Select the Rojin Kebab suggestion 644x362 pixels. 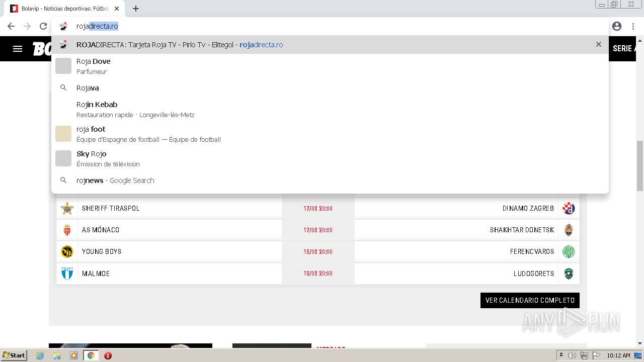[330, 109]
